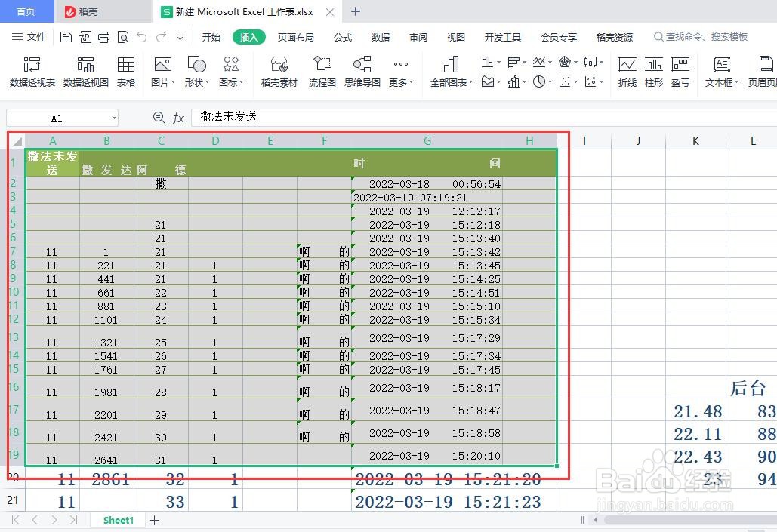The width and height of the screenshot is (777, 532).
Task: Open the 稻壳素材 materials tool
Action: 278,72
